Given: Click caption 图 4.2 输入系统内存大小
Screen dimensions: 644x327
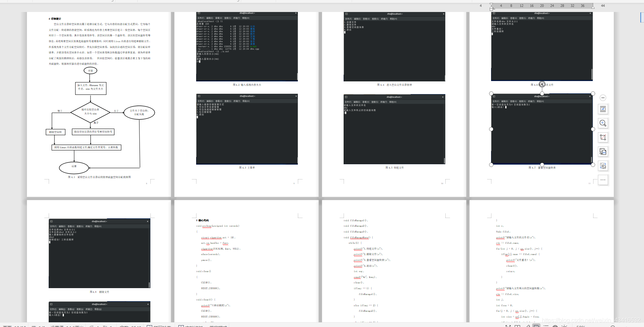Looking at the screenshot, I should coord(247,85).
